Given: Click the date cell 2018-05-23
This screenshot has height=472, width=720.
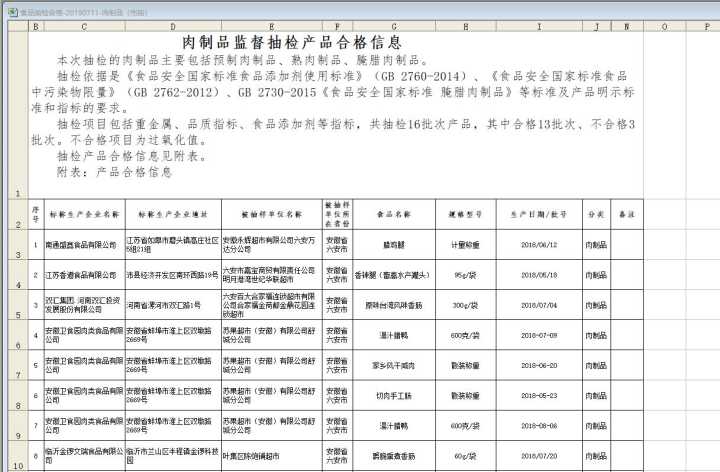Looking at the screenshot, I should pos(539,395).
